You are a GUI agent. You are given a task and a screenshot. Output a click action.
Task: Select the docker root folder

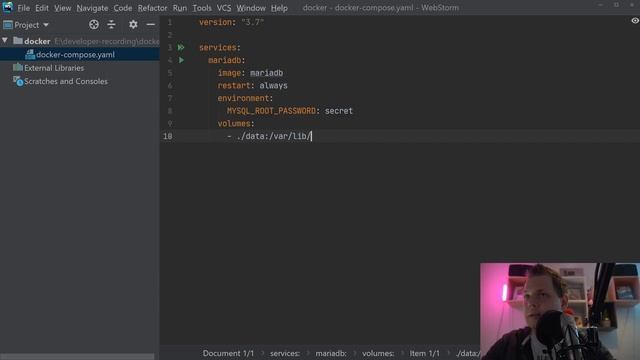pyautogui.click(x=37, y=41)
